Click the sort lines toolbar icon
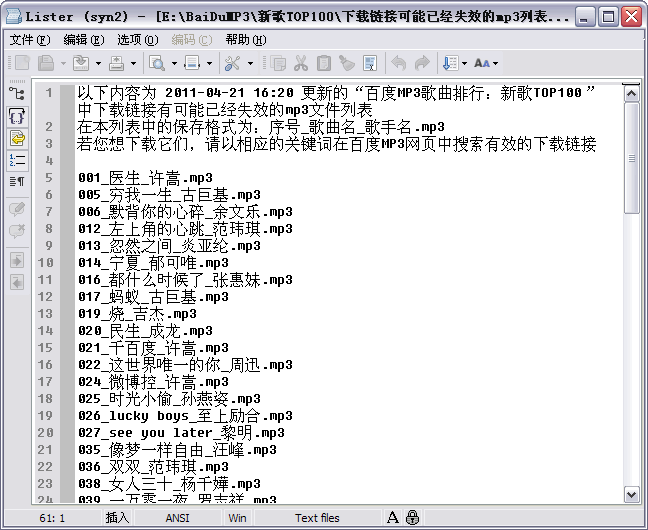648x530 pixels. 450,63
